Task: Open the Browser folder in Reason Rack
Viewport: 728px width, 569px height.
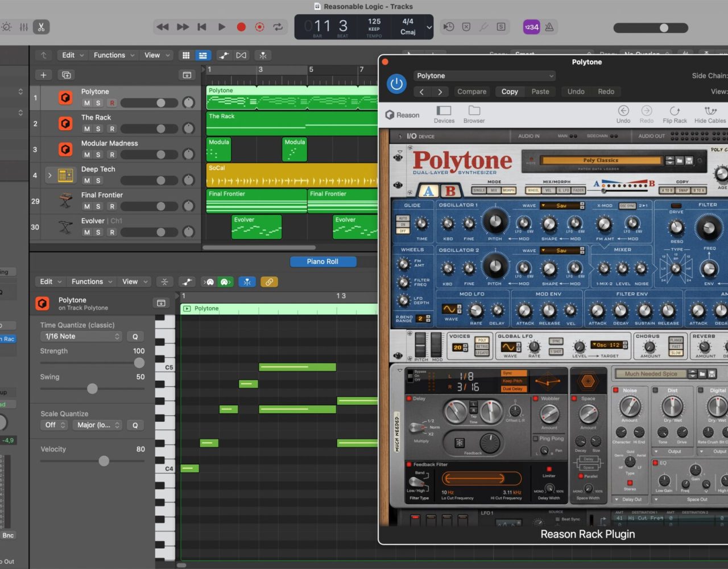Action: click(474, 114)
